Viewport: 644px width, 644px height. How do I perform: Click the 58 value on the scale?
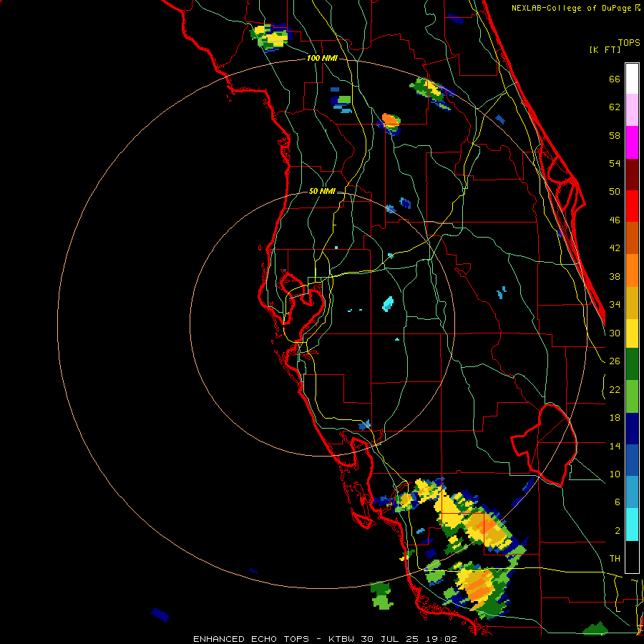click(615, 135)
